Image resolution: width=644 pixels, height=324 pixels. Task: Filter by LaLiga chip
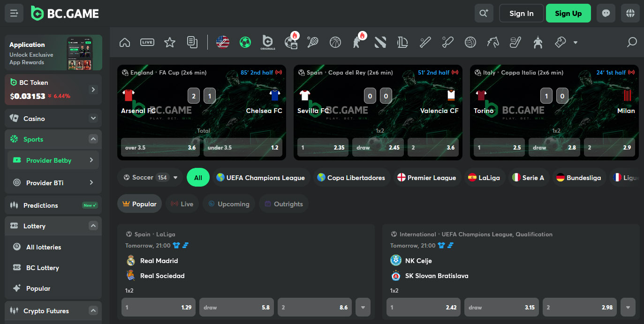point(485,178)
